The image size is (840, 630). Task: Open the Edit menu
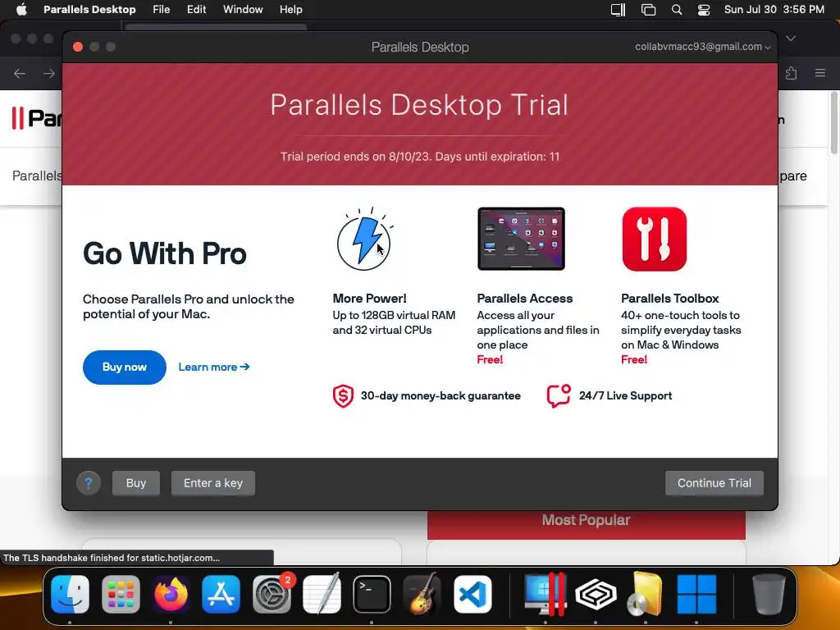click(x=196, y=10)
